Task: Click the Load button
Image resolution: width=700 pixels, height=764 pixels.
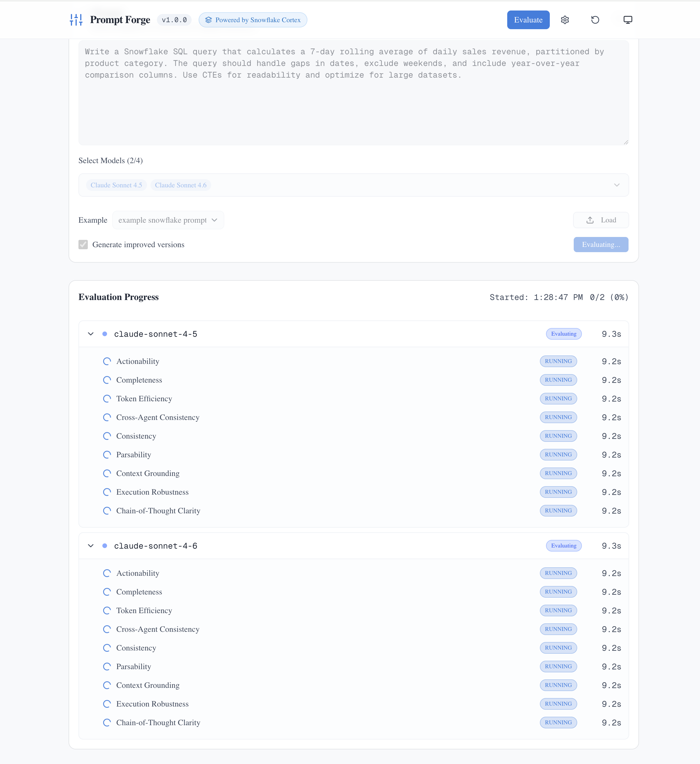Action: coord(601,220)
